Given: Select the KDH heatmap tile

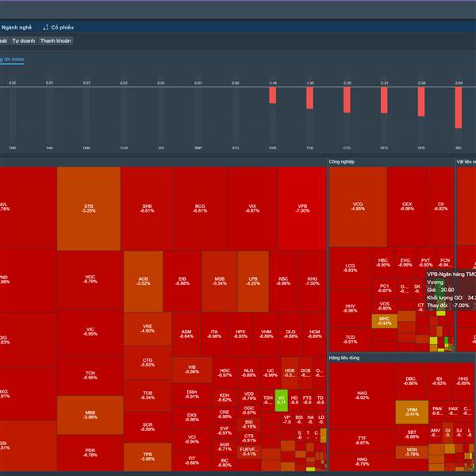Looking at the screenshot, I should tap(225, 397).
